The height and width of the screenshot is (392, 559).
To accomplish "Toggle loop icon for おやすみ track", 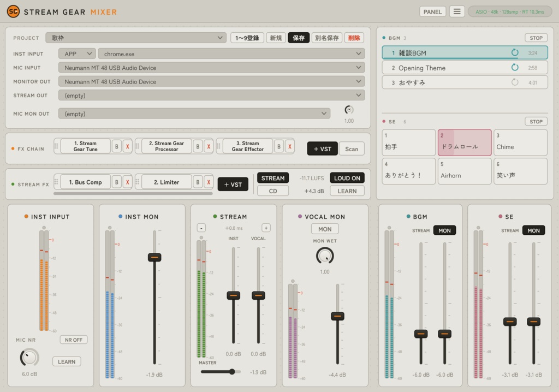I will [514, 82].
